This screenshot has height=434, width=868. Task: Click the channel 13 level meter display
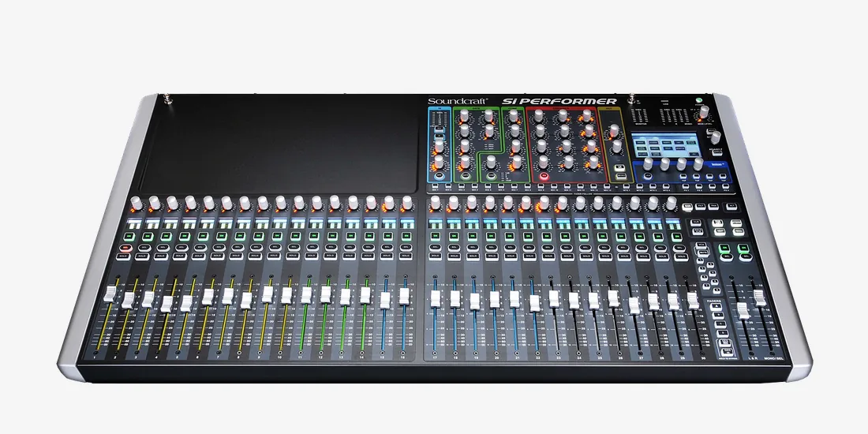351,223
